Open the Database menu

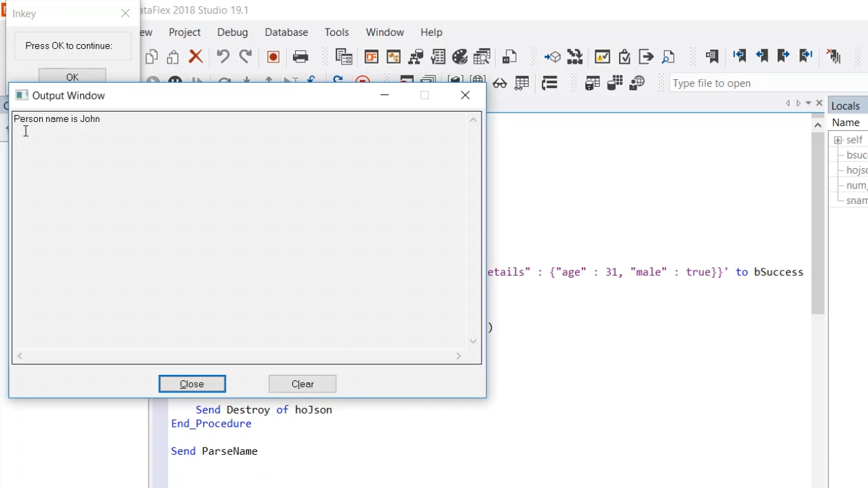pyautogui.click(x=286, y=32)
